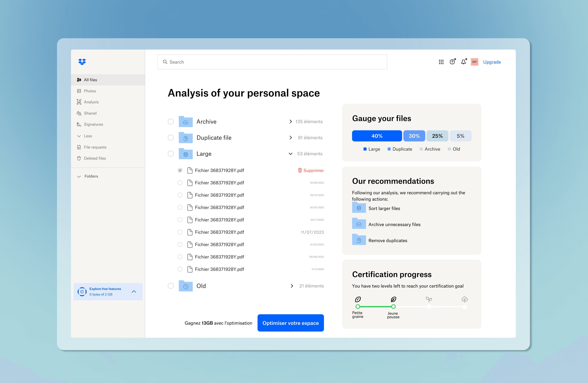
Task: Select the Archive folder radio button
Action: [171, 122]
